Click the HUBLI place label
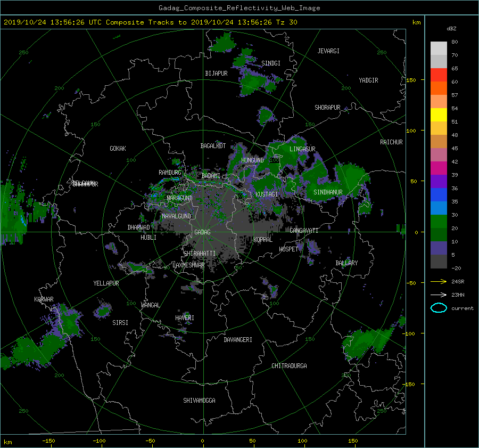Viewport: 479px width, 448px height. tap(148, 237)
